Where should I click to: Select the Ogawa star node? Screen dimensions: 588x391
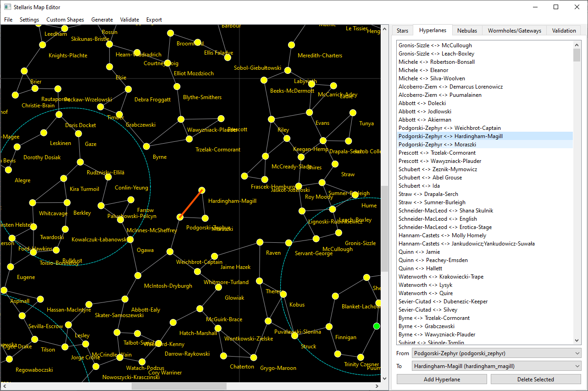[130, 239]
